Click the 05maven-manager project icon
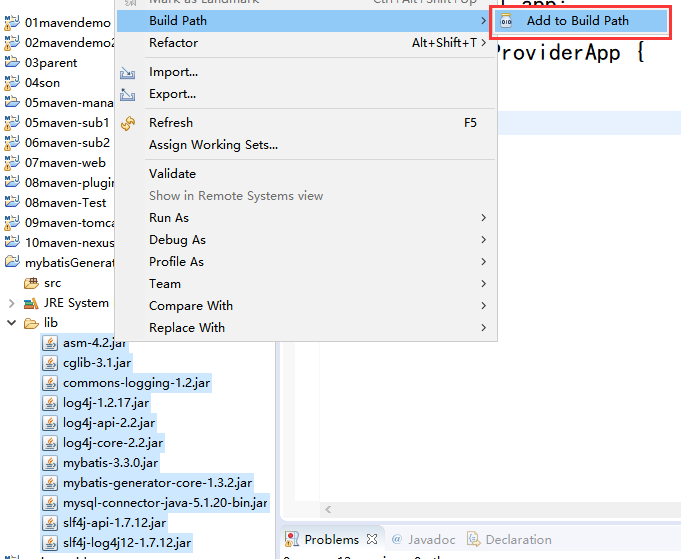This screenshot has height=559, width=681. (12, 102)
